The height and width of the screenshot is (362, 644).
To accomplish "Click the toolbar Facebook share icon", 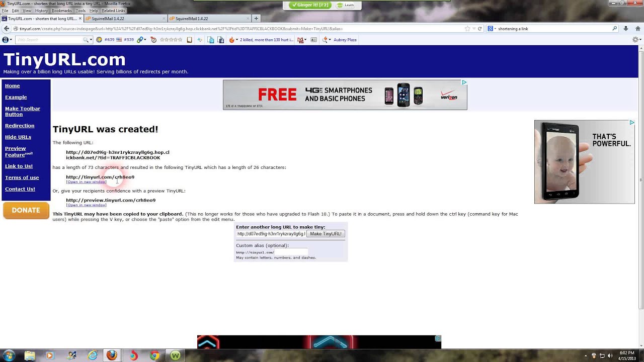I will pos(221,40).
